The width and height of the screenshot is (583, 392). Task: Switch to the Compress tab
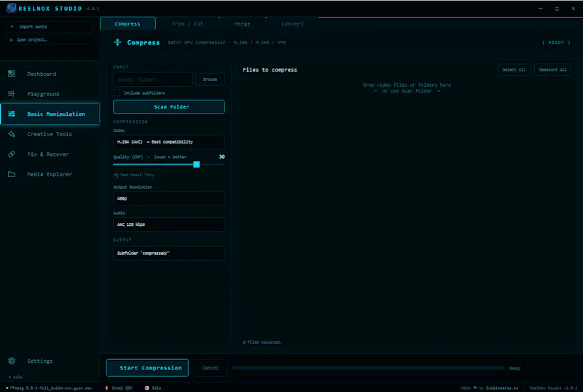(x=128, y=23)
